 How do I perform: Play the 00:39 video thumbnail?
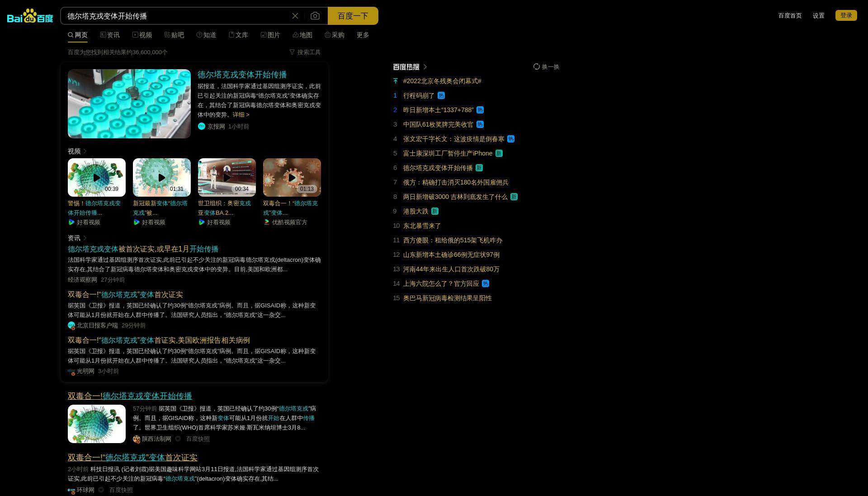tap(97, 177)
